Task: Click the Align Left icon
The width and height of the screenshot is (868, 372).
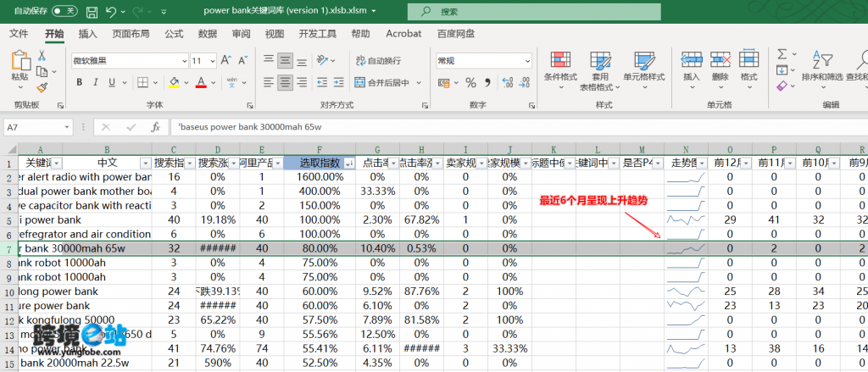Action: (x=269, y=82)
